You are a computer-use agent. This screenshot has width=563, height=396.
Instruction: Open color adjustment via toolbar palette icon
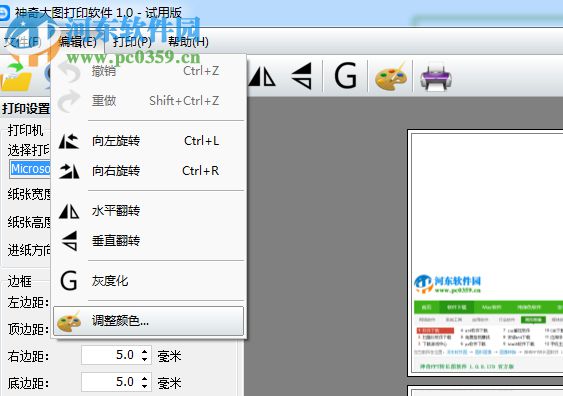(391, 77)
